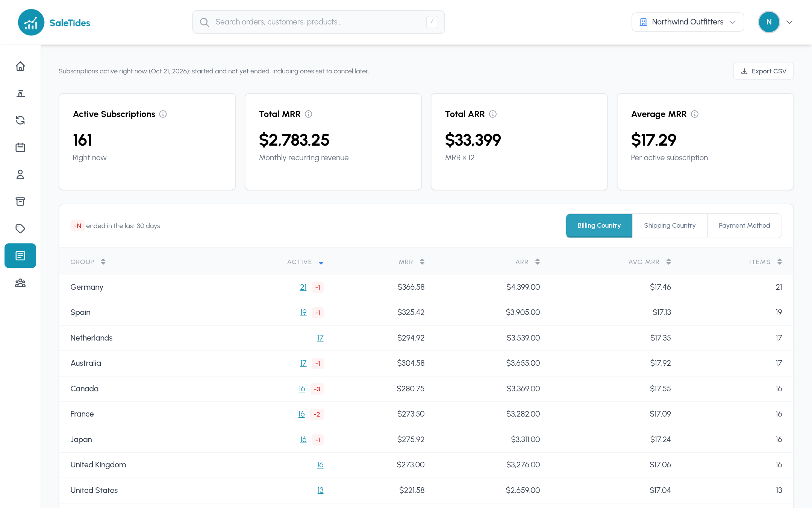Open the team group sidebar icon
The width and height of the screenshot is (812, 508).
coord(20,283)
